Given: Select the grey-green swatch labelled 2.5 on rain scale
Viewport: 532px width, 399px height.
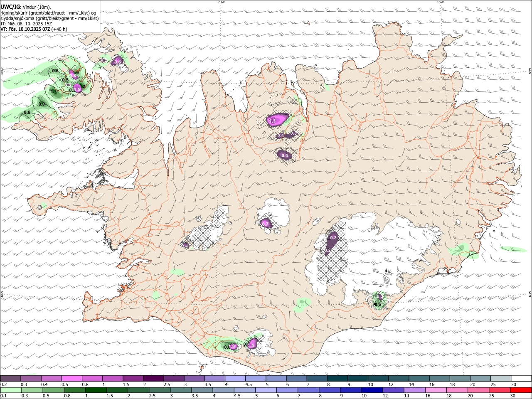Looking at the screenshot, I should (159, 390).
